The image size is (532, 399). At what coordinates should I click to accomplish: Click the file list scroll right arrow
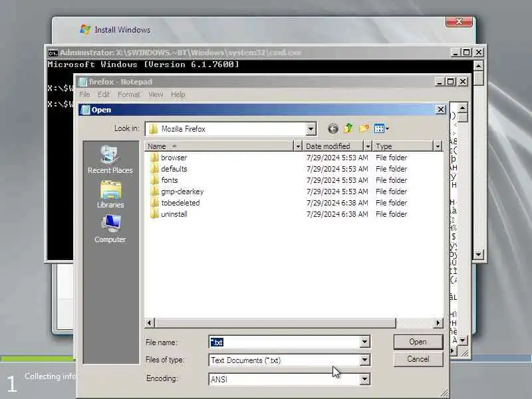[438, 323]
